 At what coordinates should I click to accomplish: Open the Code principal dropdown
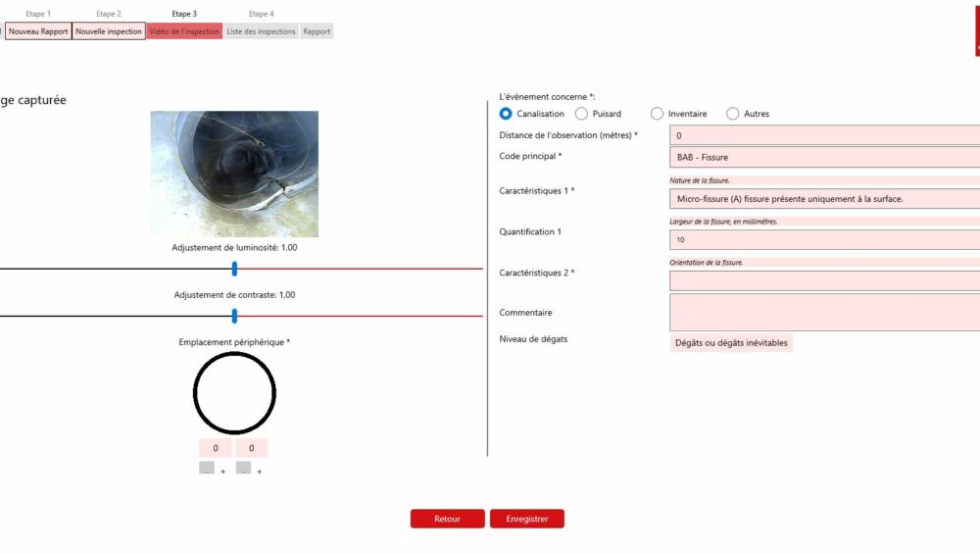823,157
